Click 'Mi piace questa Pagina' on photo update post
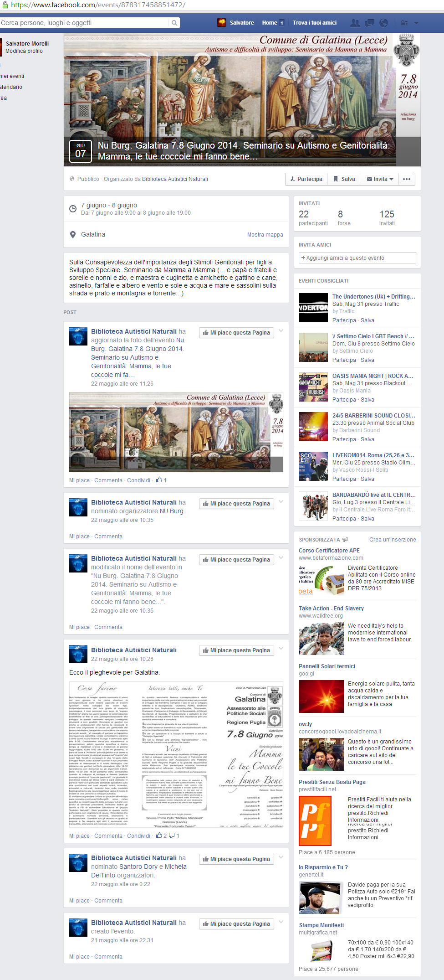The image size is (444, 980). (236, 333)
